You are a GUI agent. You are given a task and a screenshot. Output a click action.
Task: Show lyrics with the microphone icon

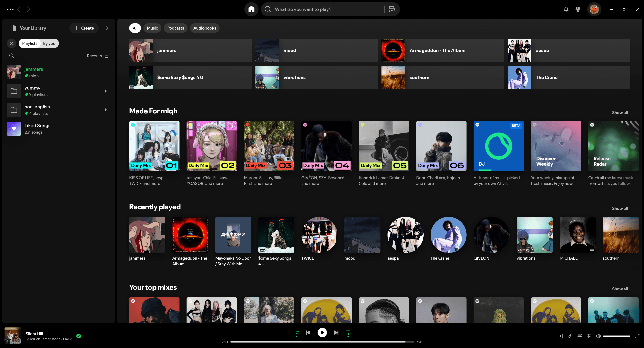click(570, 336)
